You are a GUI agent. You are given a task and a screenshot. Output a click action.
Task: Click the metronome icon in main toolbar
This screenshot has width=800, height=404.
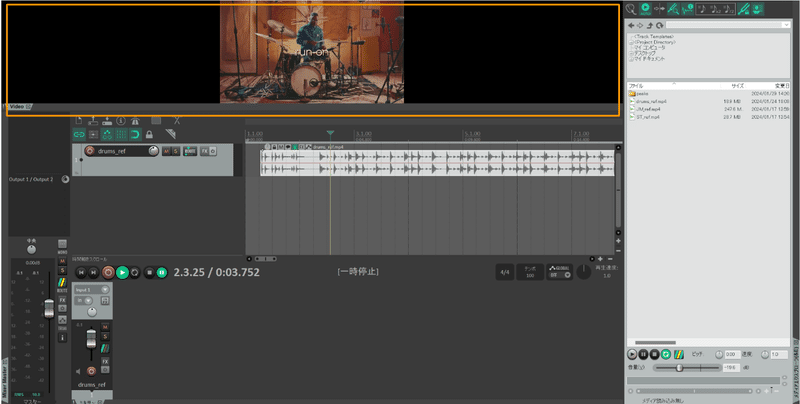(135, 121)
